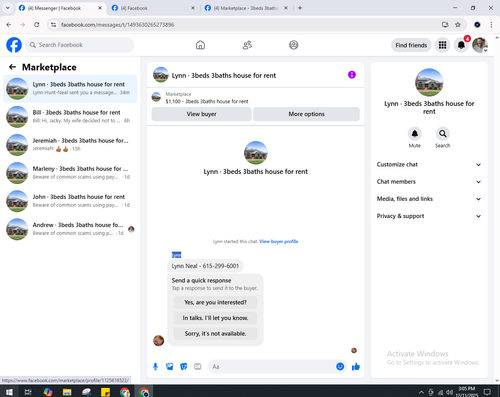Search in conversation magnifier icon

point(443,134)
